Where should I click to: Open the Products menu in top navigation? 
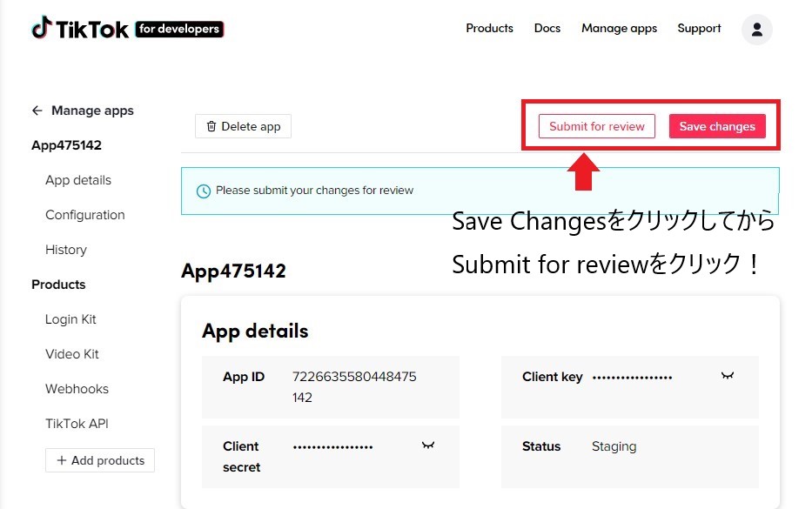point(489,29)
